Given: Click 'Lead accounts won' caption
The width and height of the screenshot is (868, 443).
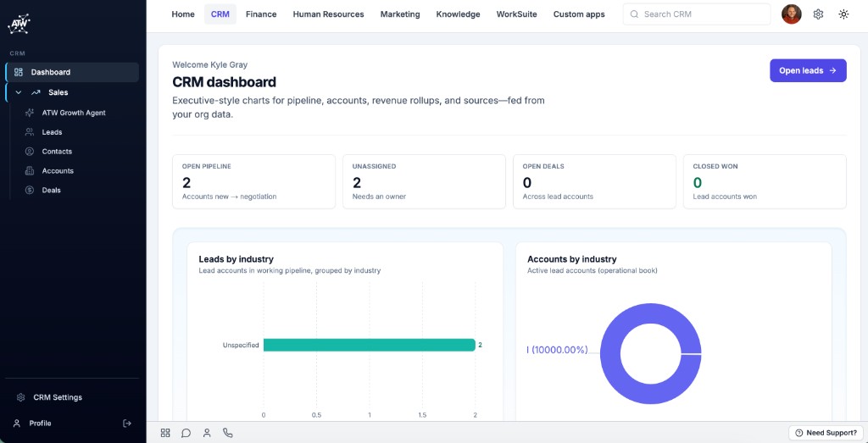Looking at the screenshot, I should click(x=725, y=197).
